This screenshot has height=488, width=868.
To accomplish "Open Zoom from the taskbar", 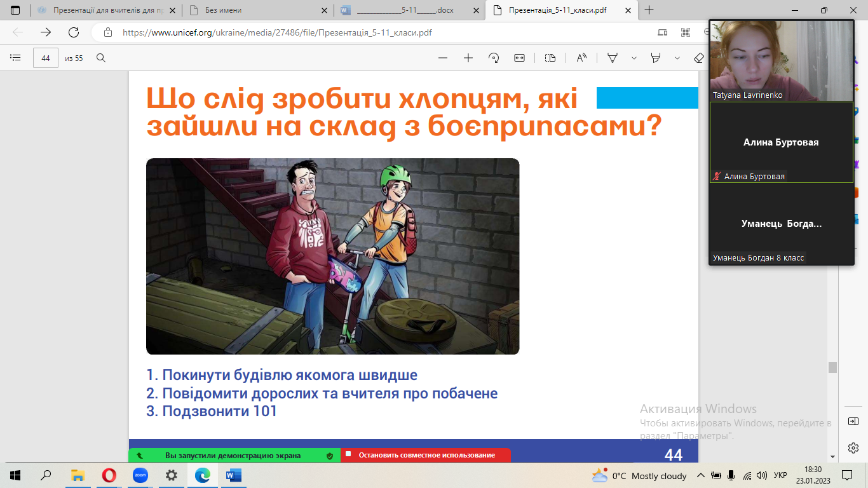I will (140, 475).
